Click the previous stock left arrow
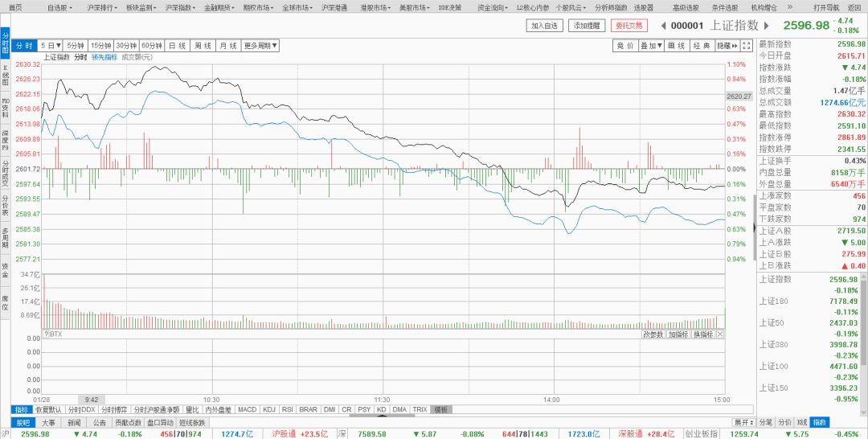 click(x=663, y=26)
